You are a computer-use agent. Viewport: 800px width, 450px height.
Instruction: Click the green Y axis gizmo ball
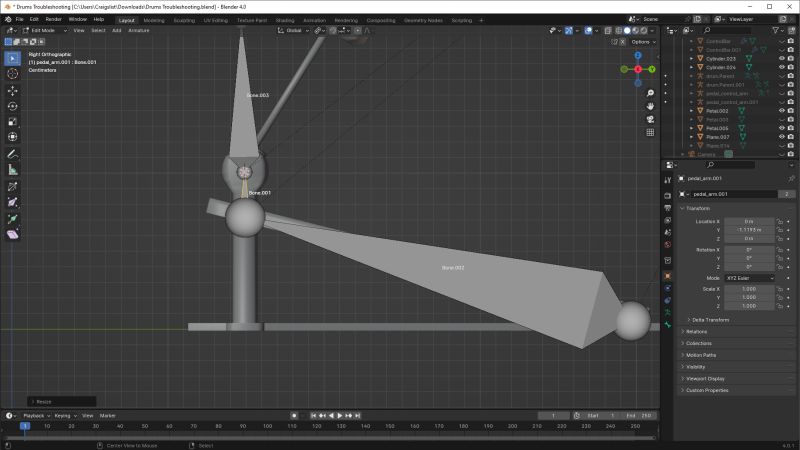[x=652, y=69]
